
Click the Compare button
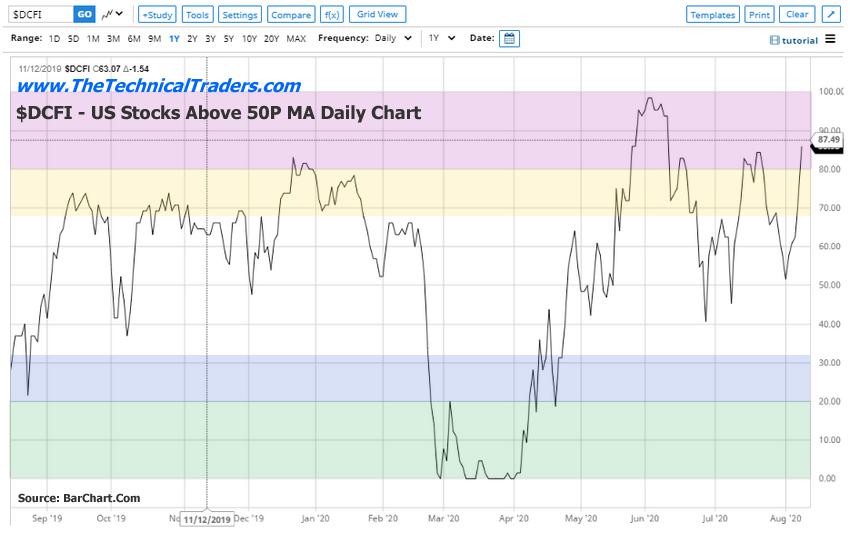tap(291, 15)
